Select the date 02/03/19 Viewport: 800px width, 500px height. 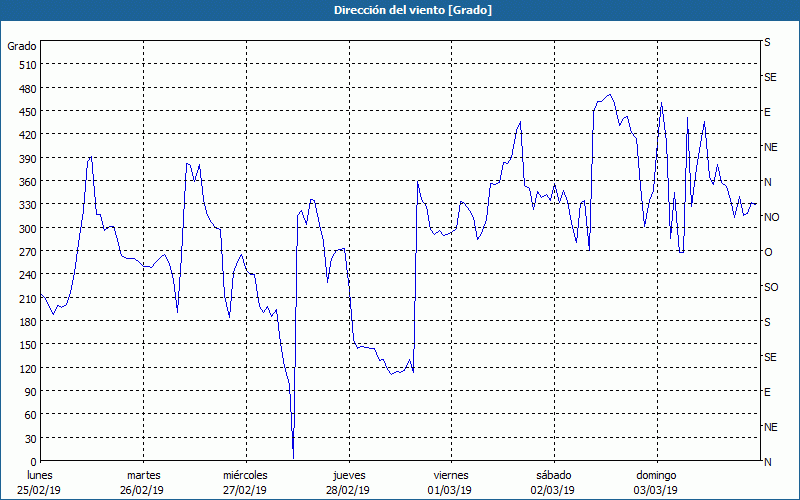tap(553, 490)
